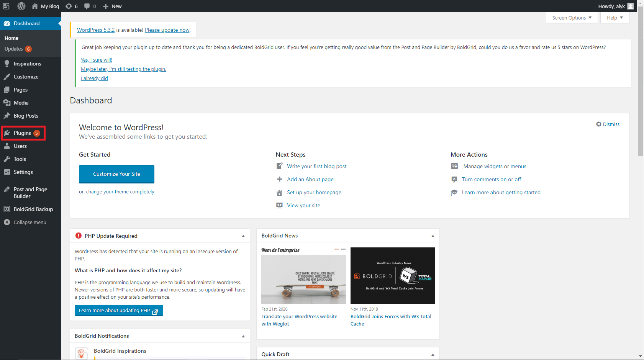
Task: Click the Blog Posts pushpin icon
Action: (x=7, y=116)
